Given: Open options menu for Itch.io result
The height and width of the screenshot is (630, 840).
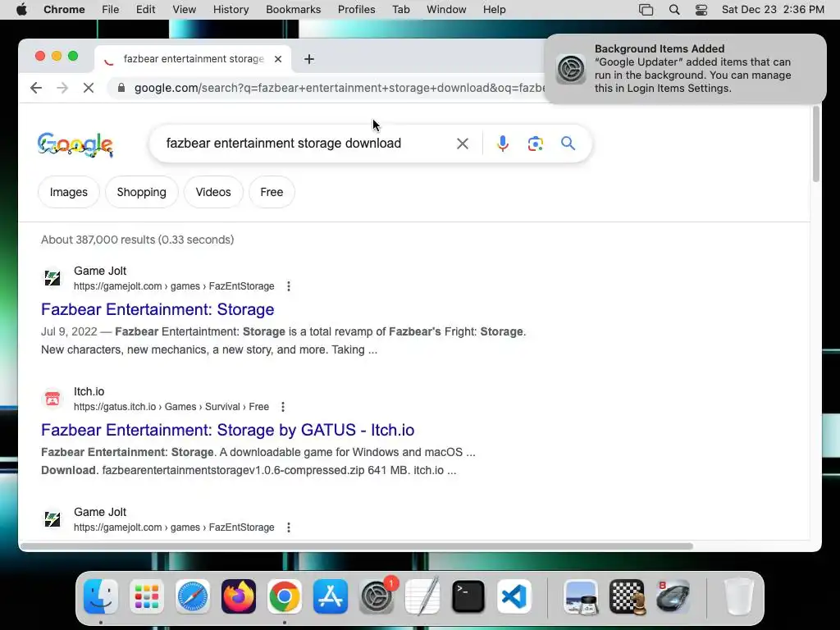Looking at the screenshot, I should point(283,407).
